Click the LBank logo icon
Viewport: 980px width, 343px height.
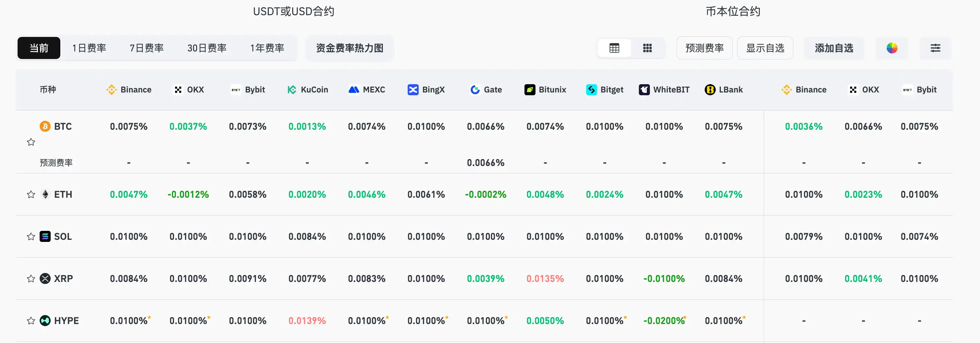(x=710, y=90)
